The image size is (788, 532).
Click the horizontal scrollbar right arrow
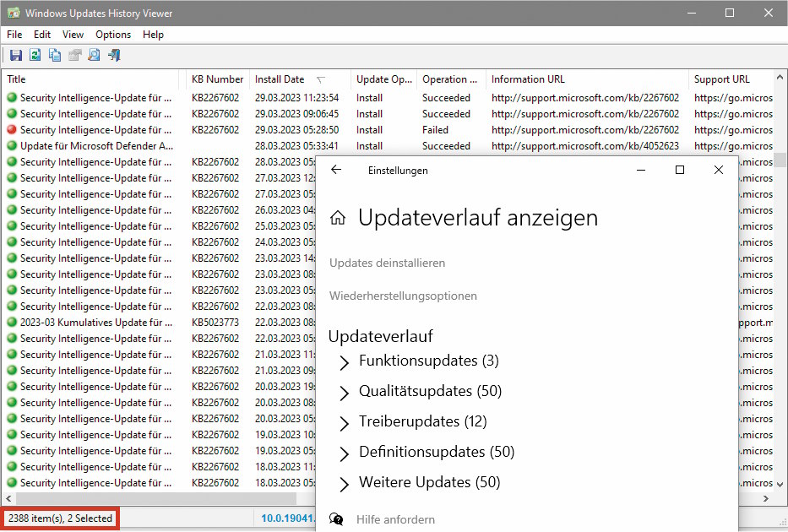tap(766, 498)
